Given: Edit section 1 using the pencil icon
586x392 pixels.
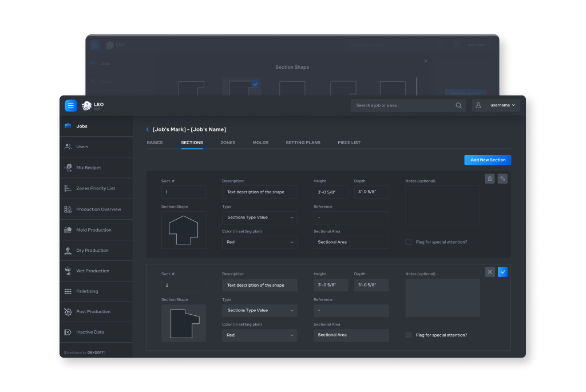Looking at the screenshot, I should pos(502,179).
